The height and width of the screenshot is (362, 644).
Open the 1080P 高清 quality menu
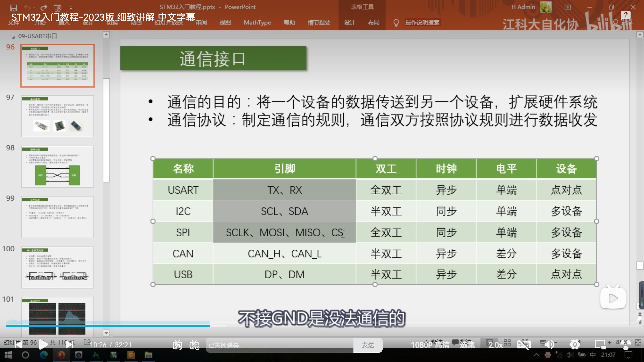pos(430,345)
